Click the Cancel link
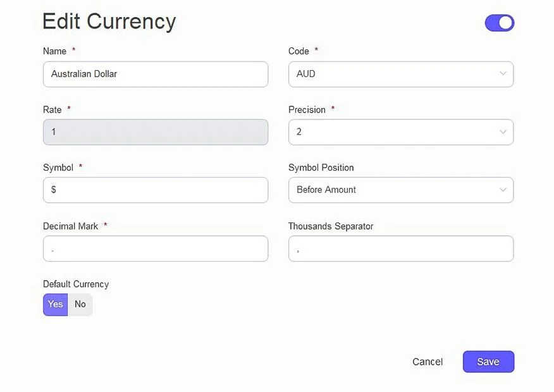554x392 pixels. coord(428,362)
